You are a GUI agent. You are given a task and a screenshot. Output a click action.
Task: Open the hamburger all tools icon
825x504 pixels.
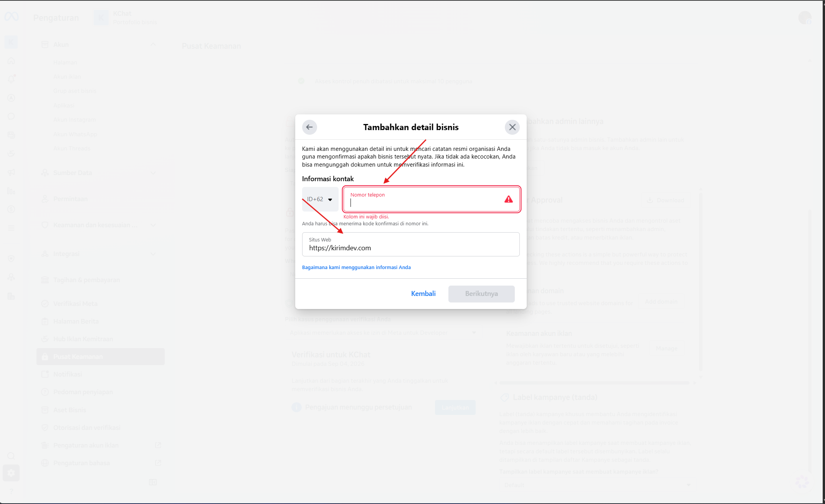(11, 228)
